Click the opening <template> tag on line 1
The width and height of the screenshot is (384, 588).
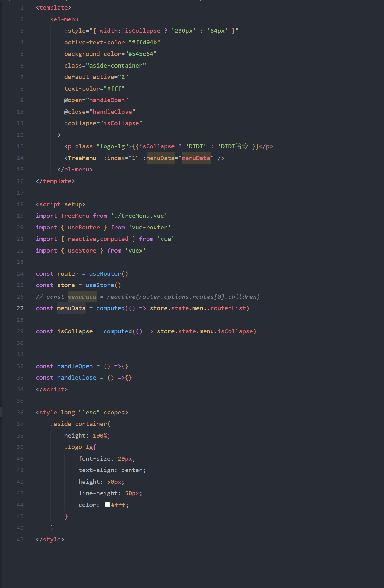54,8
